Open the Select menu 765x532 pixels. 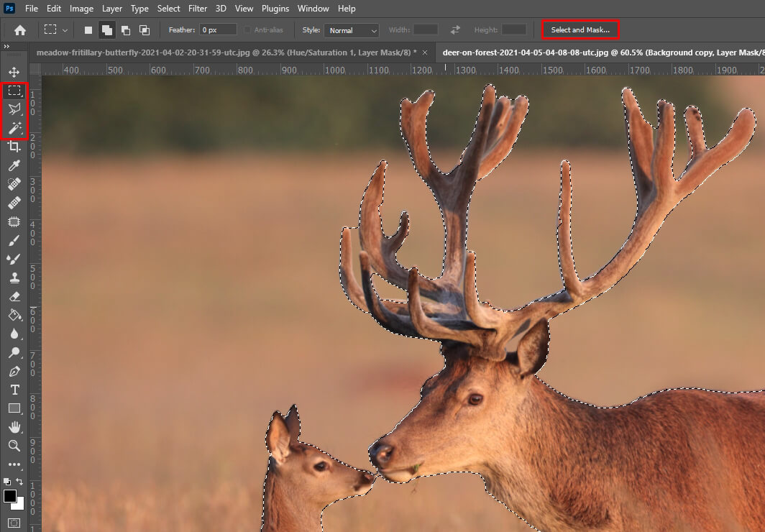168,9
